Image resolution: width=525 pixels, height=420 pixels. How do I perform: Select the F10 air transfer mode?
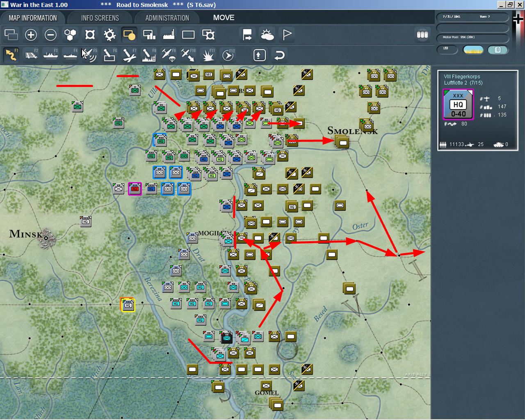[188, 55]
